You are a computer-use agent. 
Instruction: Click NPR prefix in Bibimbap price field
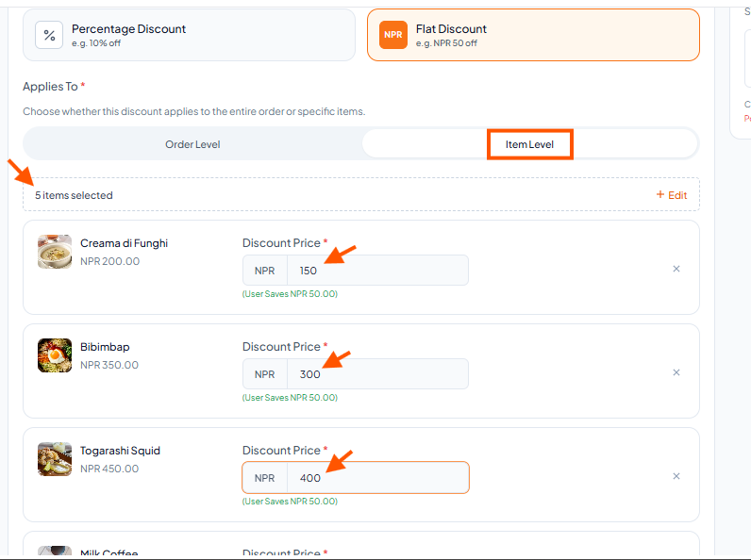(x=265, y=374)
